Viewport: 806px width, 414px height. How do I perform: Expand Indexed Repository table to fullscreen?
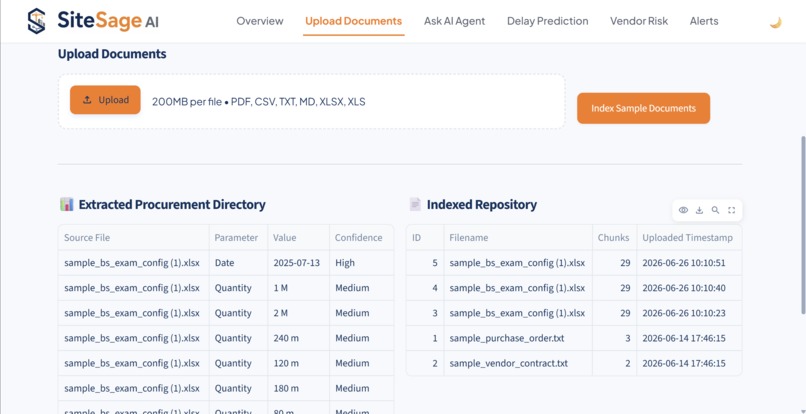tap(731, 210)
